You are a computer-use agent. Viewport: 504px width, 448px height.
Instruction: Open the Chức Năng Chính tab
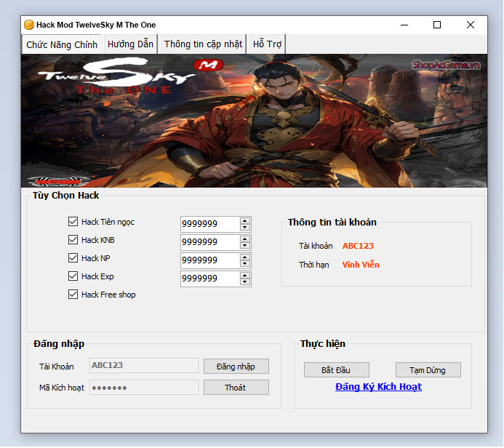coord(61,44)
